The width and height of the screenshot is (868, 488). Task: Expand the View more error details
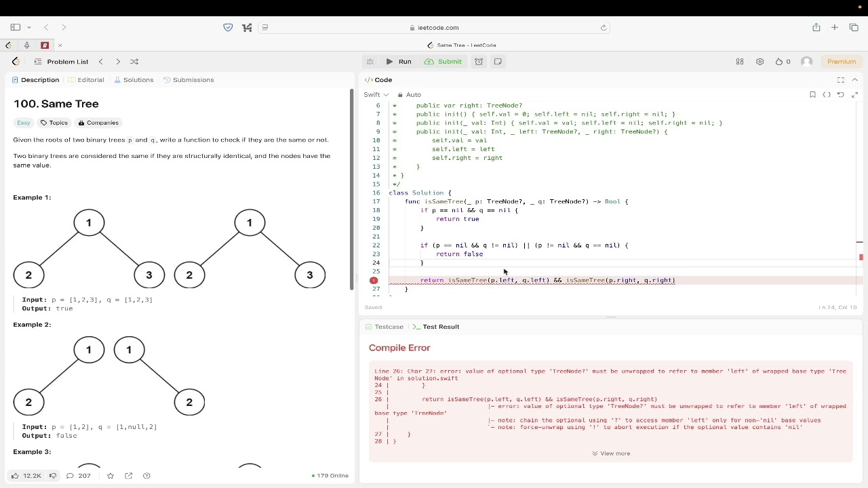(611, 453)
